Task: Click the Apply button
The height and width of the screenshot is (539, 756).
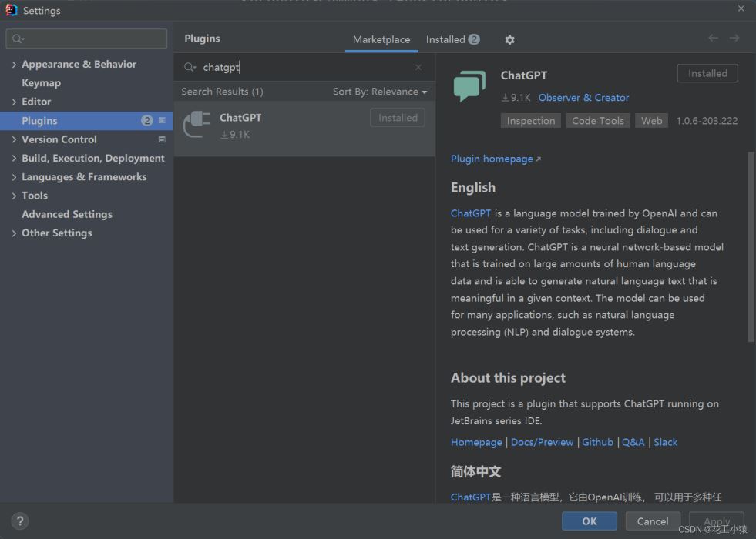Action: tap(717, 521)
